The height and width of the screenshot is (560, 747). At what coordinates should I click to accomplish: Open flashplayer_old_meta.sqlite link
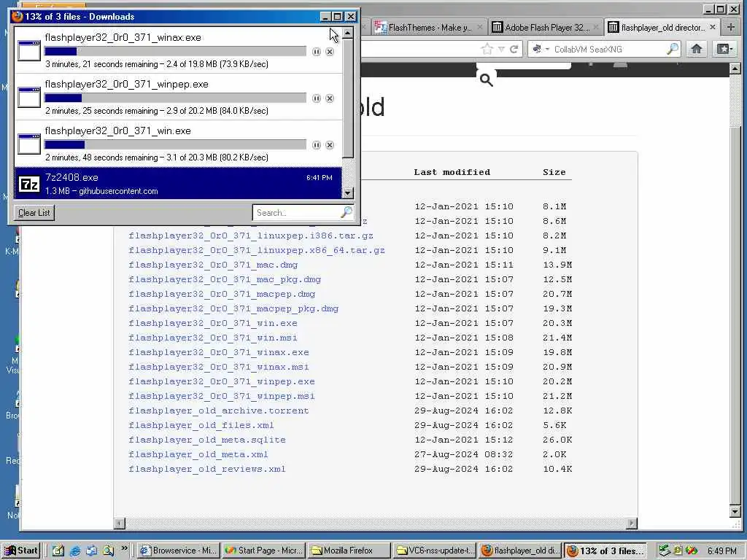click(206, 440)
